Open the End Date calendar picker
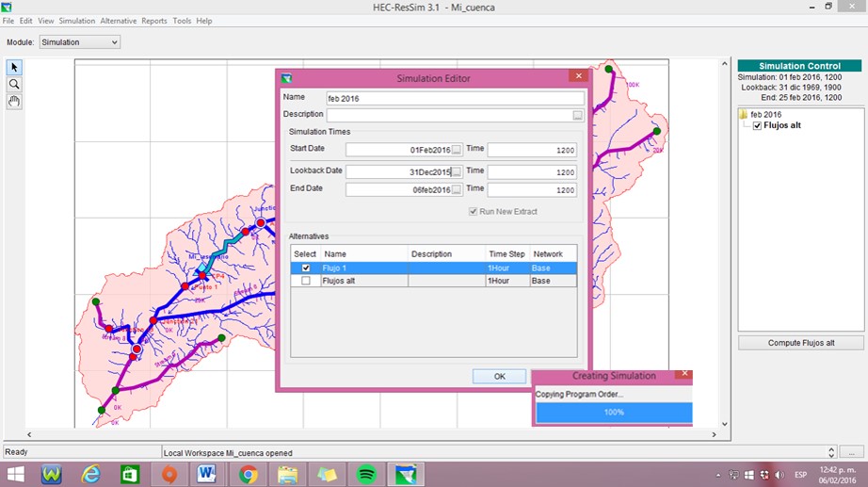868x487 pixels. [x=457, y=189]
